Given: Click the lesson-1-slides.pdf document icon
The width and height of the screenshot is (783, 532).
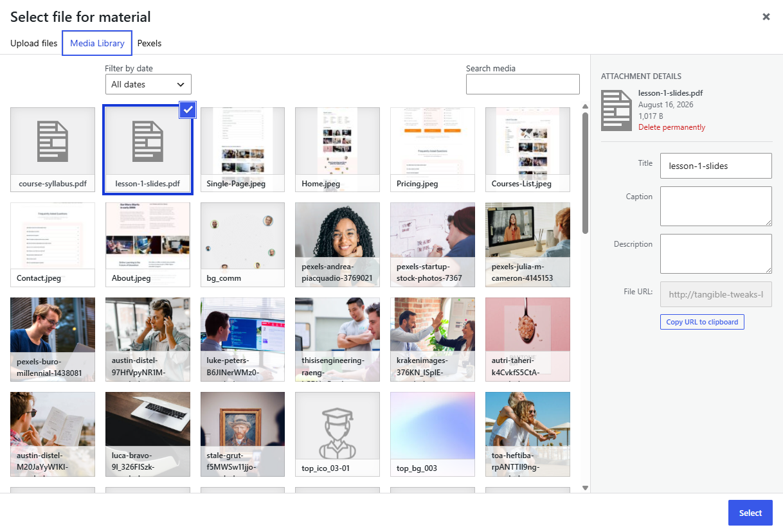Looking at the screenshot, I should click(x=148, y=141).
